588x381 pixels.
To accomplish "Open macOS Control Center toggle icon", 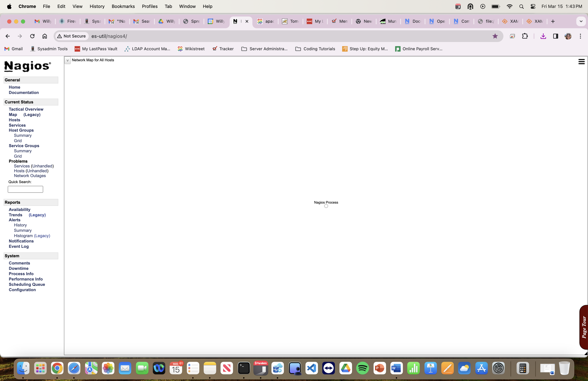I will click(x=533, y=6).
